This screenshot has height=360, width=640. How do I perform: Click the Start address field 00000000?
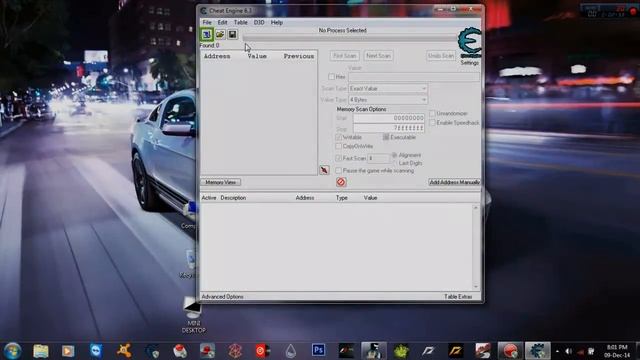[389, 118]
